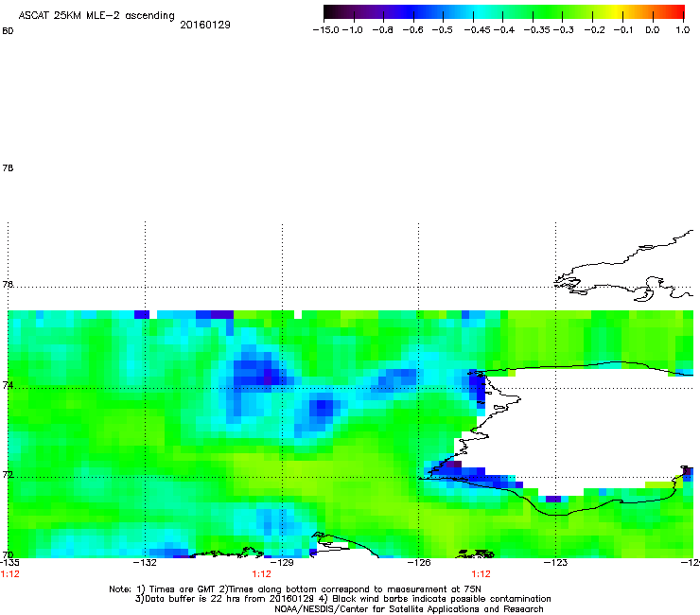Click the 72 latitude axis label

point(8,474)
